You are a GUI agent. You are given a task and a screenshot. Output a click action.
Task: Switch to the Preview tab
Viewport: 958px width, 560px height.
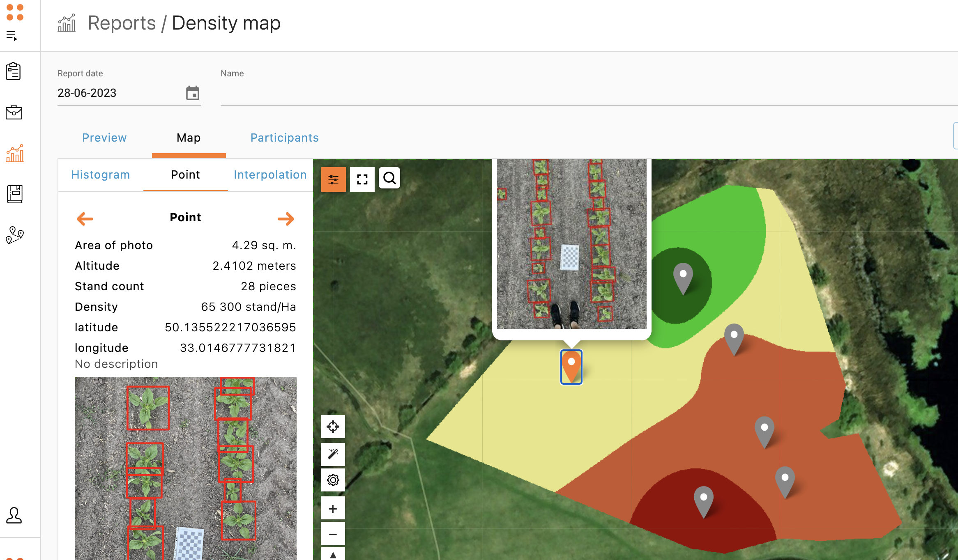point(104,138)
